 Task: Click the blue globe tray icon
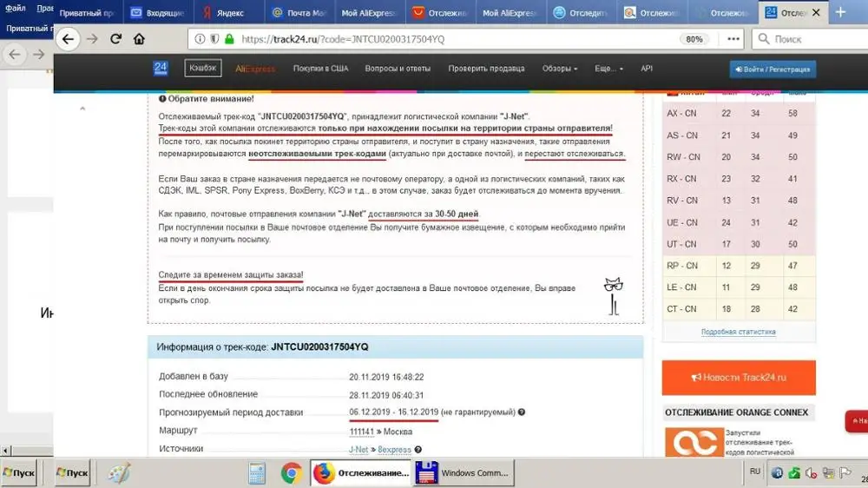point(777,472)
